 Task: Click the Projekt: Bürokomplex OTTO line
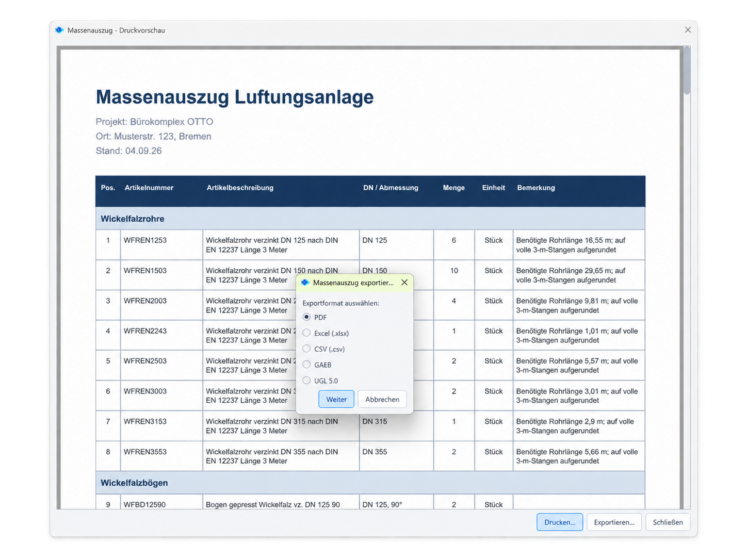(154, 122)
